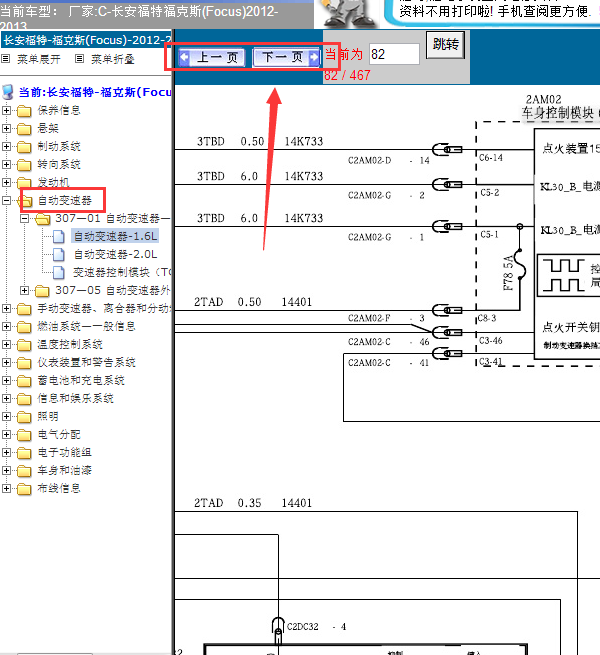The image size is (600, 655).
Task: Expand the 转向系统 tree node
Action: pyautogui.click(x=6, y=164)
